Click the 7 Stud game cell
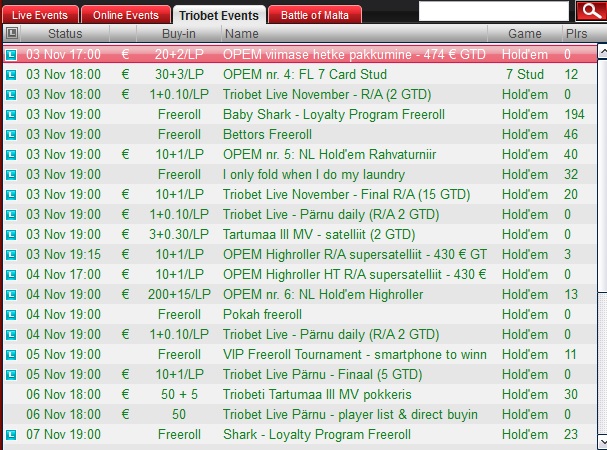This screenshot has width=607, height=450. coord(525,74)
